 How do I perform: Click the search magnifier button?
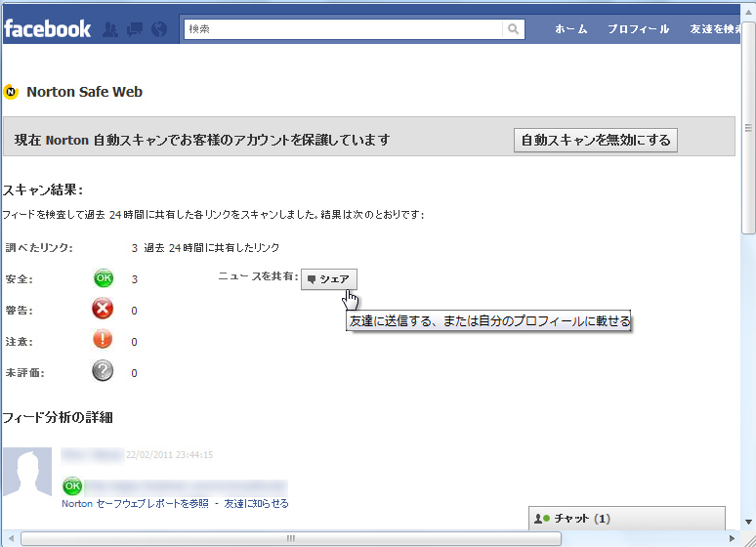click(514, 29)
